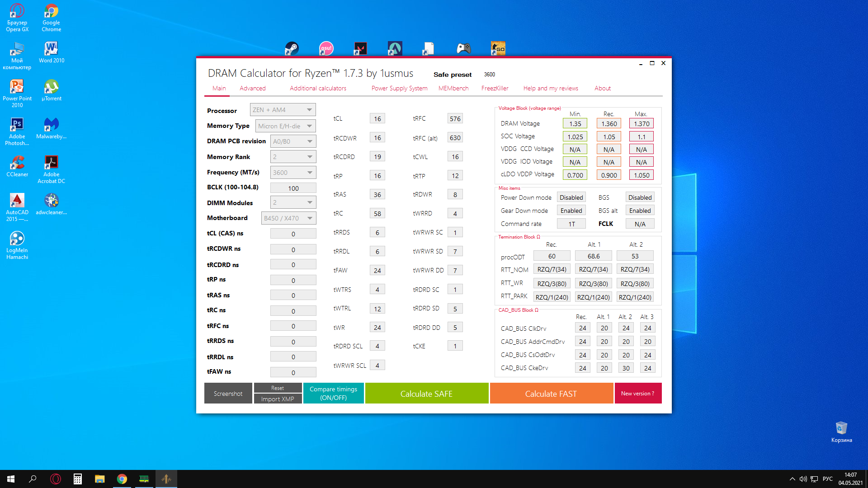Screen dimensions: 868x488
Task: Expand the Frequency (MT/s) dropdown
Action: [x=309, y=173]
